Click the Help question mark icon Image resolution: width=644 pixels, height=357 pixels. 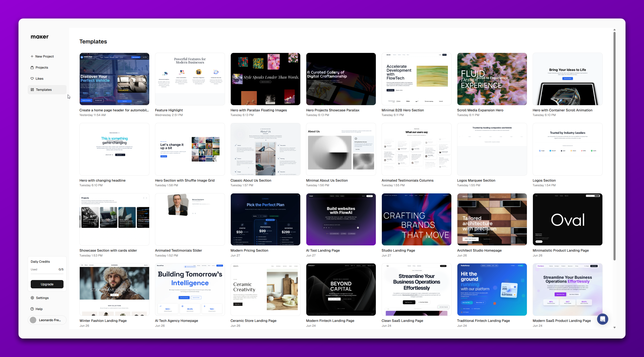coord(32,309)
